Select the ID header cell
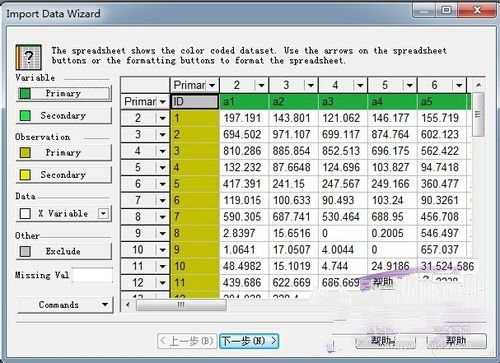This screenshot has height=363, width=500. [x=195, y=102]
